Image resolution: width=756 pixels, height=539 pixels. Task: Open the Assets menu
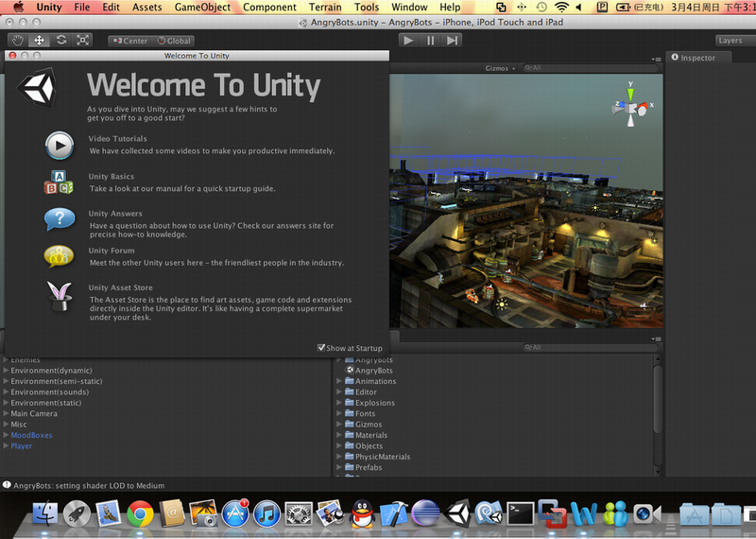[147, 8]
